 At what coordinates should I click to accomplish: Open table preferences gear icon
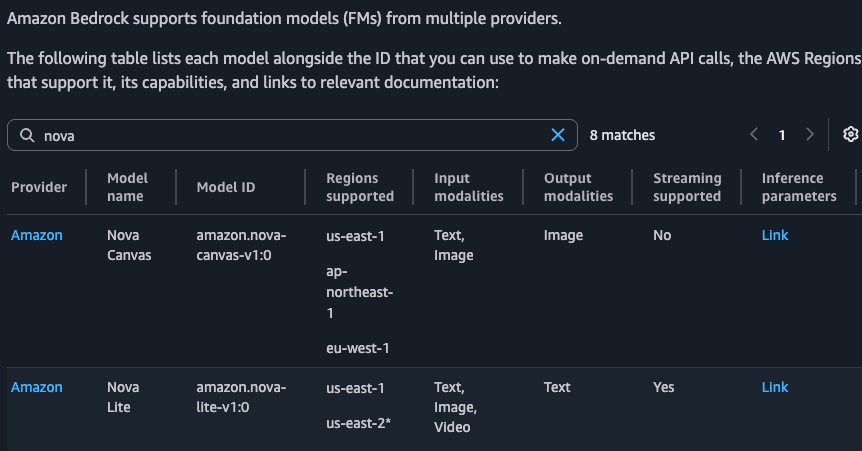[850, 135]
